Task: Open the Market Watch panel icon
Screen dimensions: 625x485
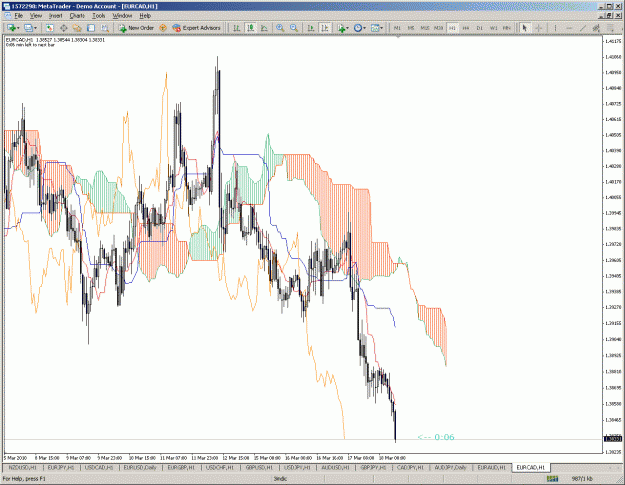Action: click(49, 28)
